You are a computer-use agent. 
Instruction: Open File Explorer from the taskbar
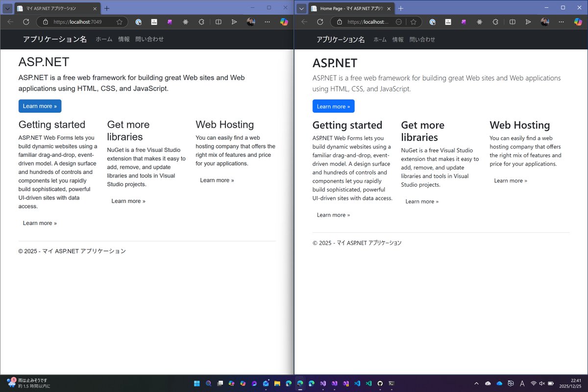coord(277,383)
